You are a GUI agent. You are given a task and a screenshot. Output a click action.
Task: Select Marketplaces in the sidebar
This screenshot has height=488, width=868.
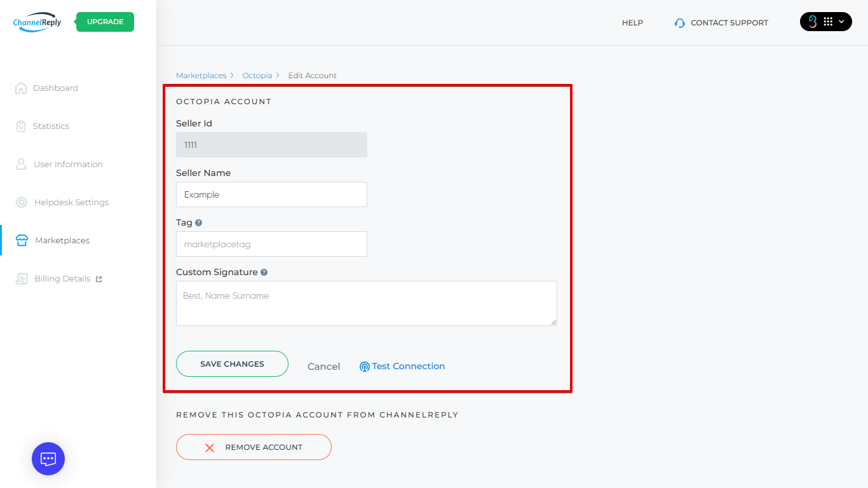(62, 240)
